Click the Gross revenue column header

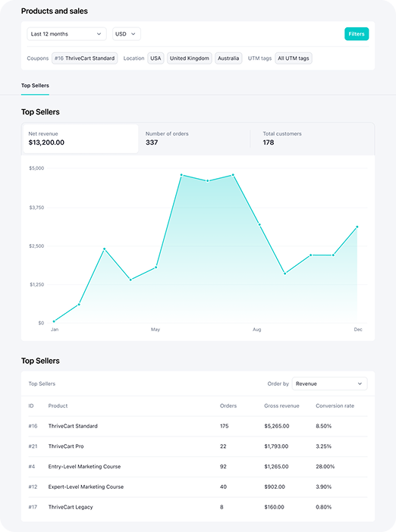[x=281, y=405]
